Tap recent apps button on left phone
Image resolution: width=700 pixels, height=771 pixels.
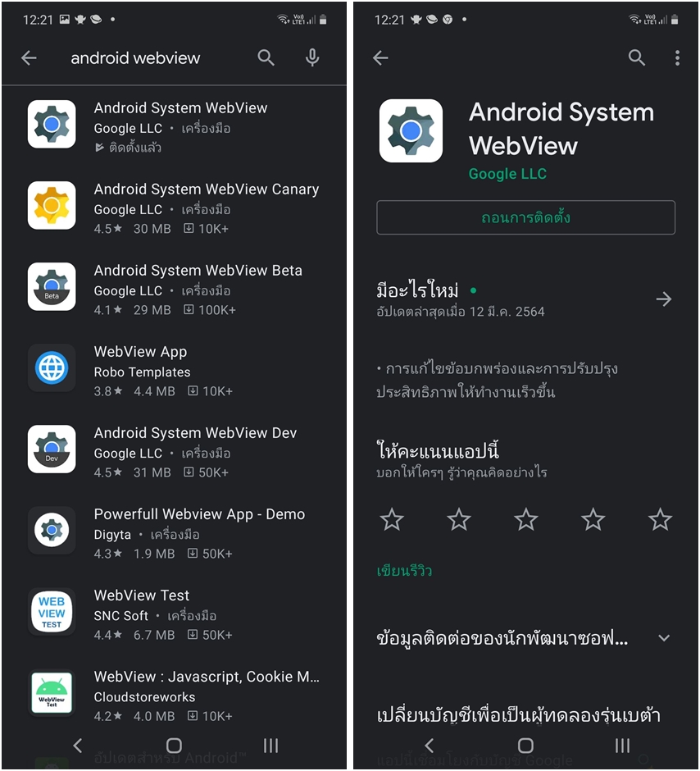click(270, 746)
